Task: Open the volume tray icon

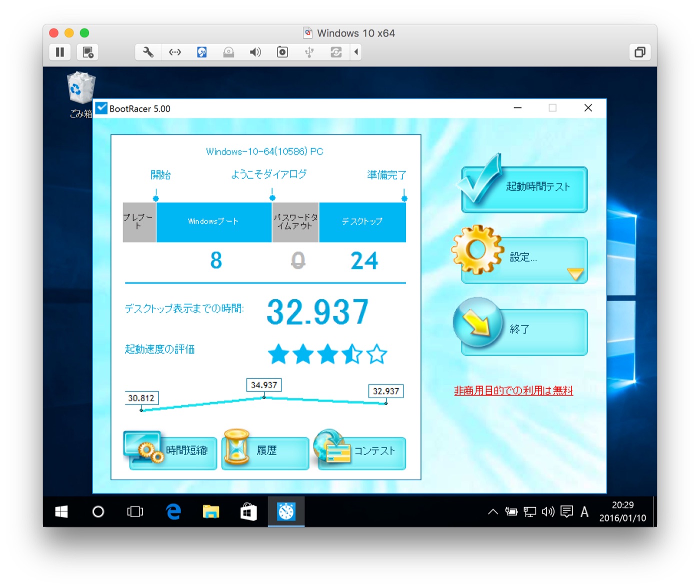Action: [548, 512]
